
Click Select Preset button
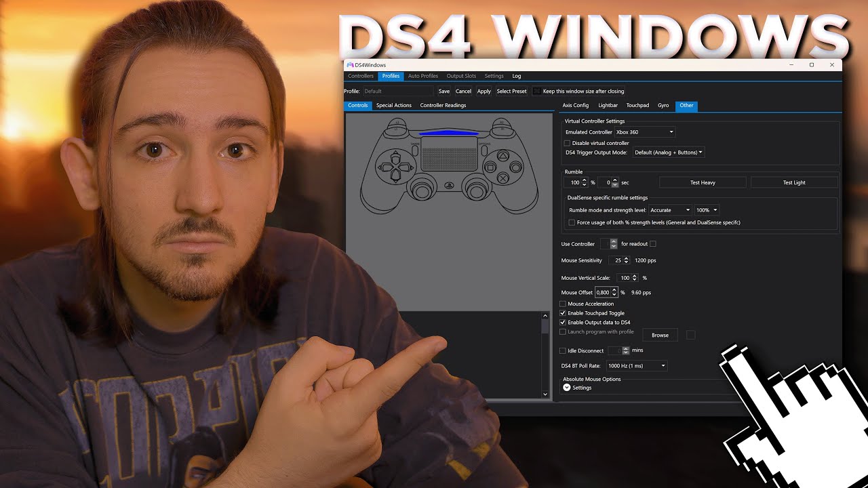pyautogui.click(x=512, y=91)
